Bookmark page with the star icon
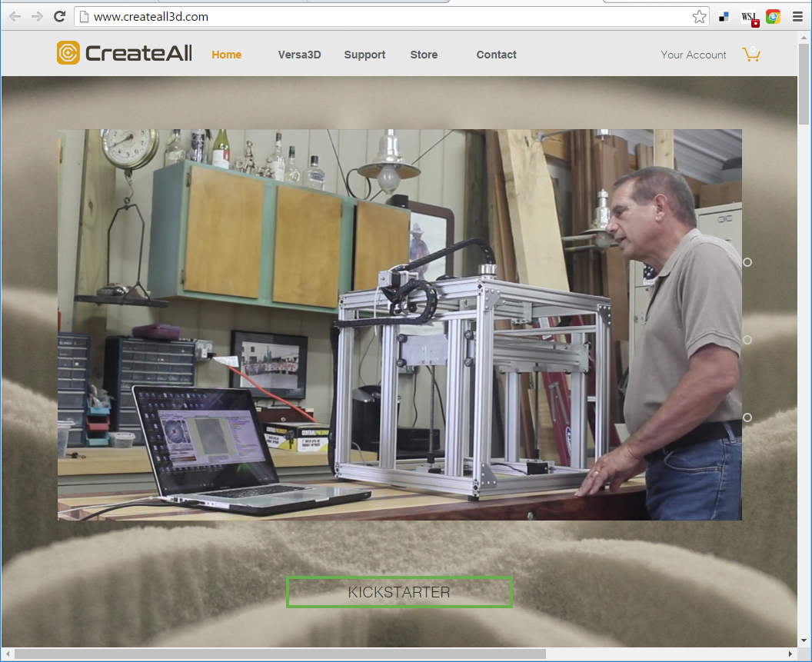This screenshot has width=812, height=662. [x=699, y=17]
